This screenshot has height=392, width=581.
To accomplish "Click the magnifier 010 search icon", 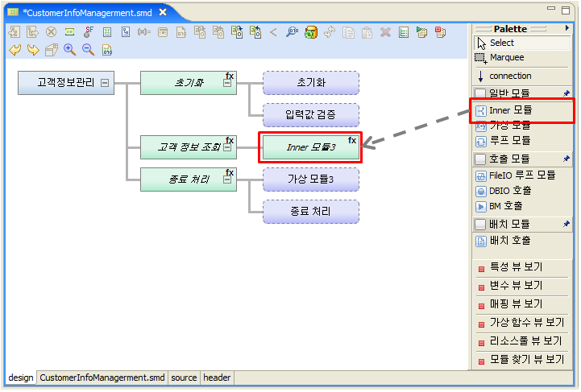I will (x=292, y=32).
